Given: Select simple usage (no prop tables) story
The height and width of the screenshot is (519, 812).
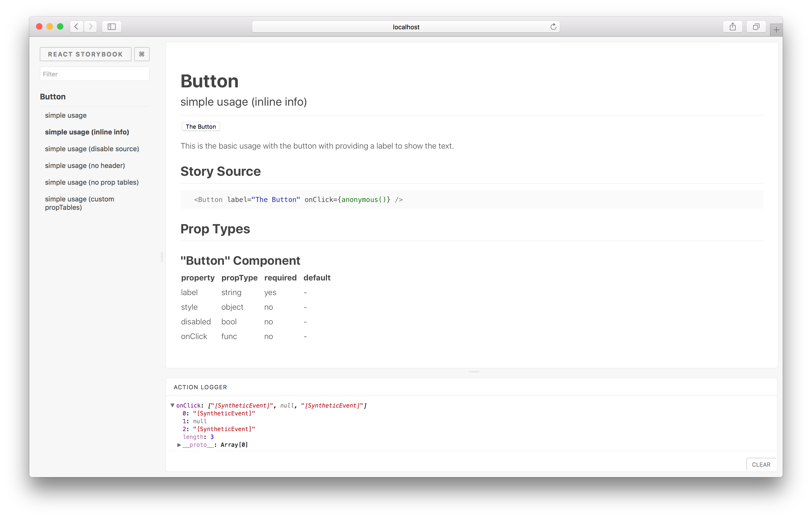Looking at the screenshot, I should pos(92,182).
